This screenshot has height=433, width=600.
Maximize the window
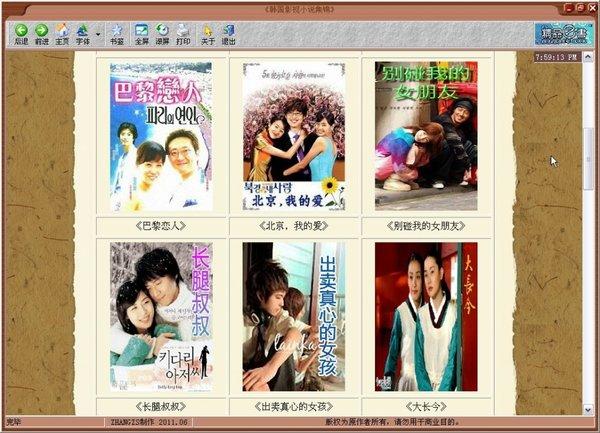coord(580,8)
